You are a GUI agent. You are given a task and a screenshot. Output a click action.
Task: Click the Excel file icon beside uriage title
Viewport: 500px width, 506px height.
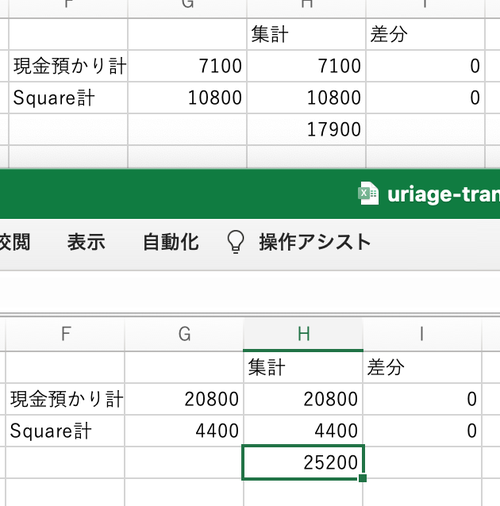(368, 193)
